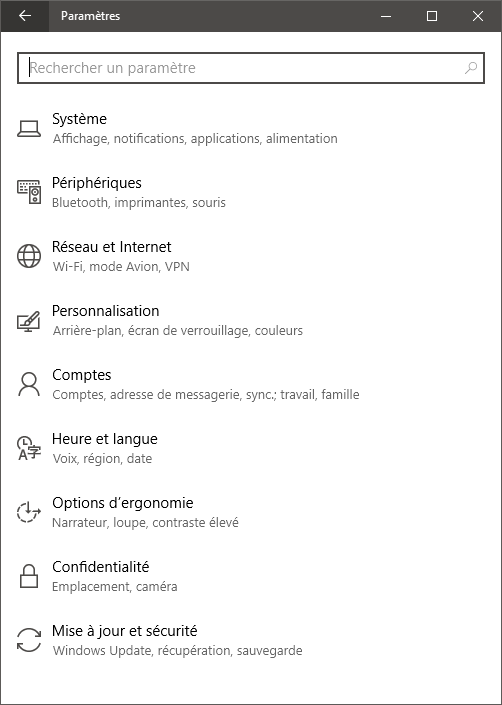Screen dimensions: 502x705
Task: Click the Système laptop icon
Action: click(29, 128)
